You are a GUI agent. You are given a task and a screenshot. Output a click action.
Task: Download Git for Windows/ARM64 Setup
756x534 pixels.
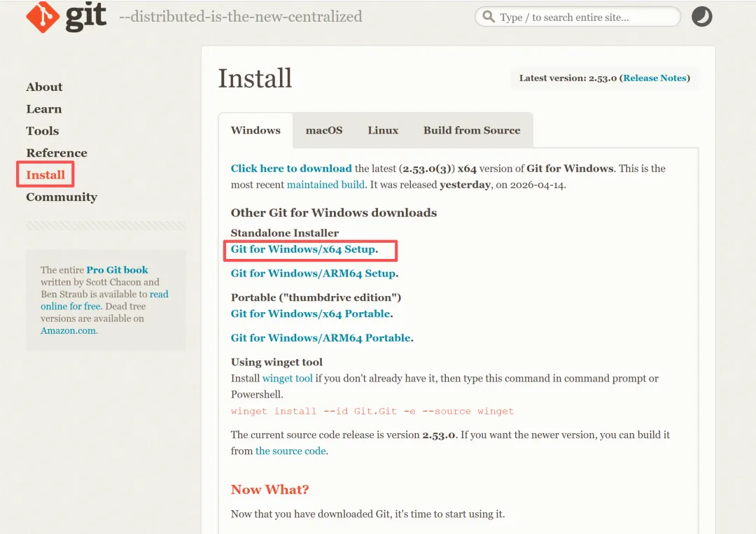[314, 273]
